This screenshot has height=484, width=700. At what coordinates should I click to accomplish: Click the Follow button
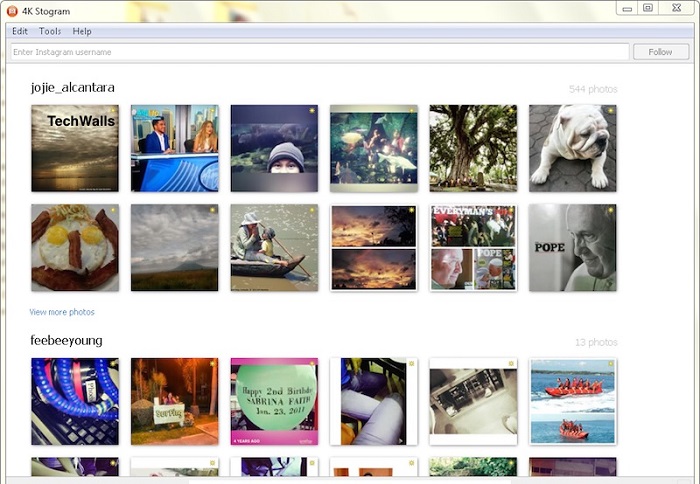661,52
